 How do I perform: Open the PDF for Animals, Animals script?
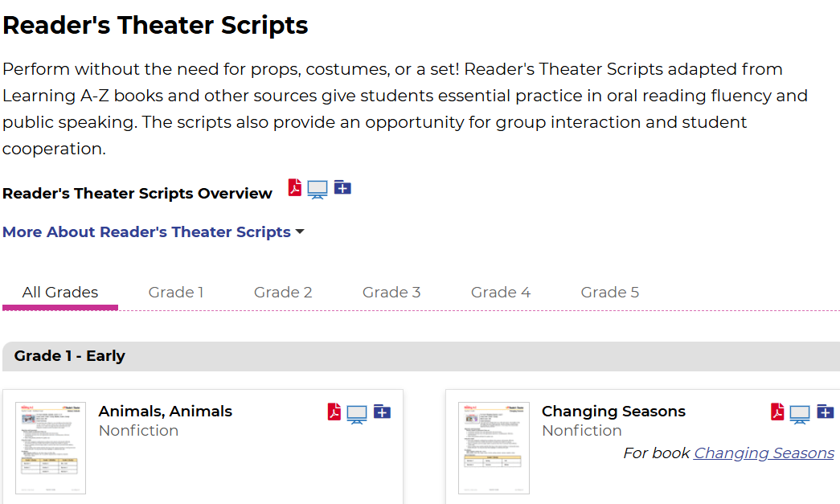[334, 412]
